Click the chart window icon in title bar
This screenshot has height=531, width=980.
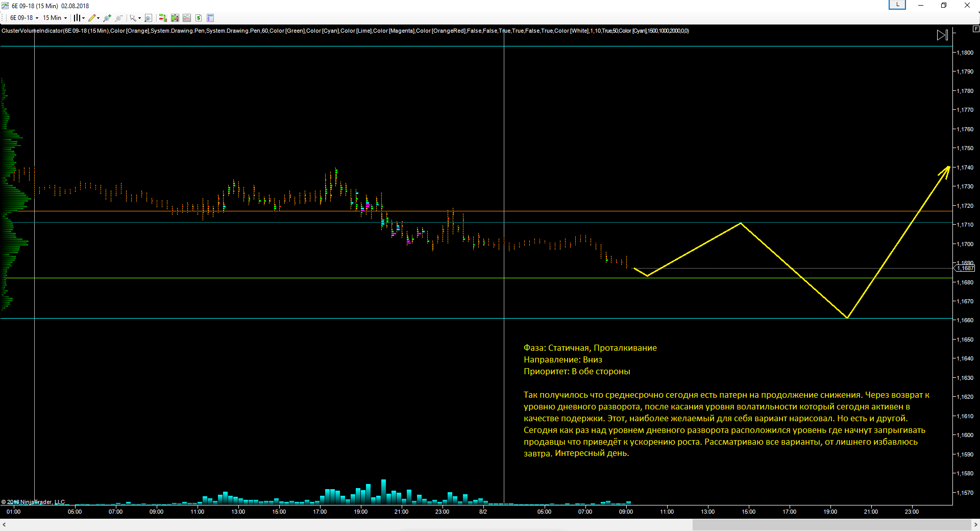point(5,6)
